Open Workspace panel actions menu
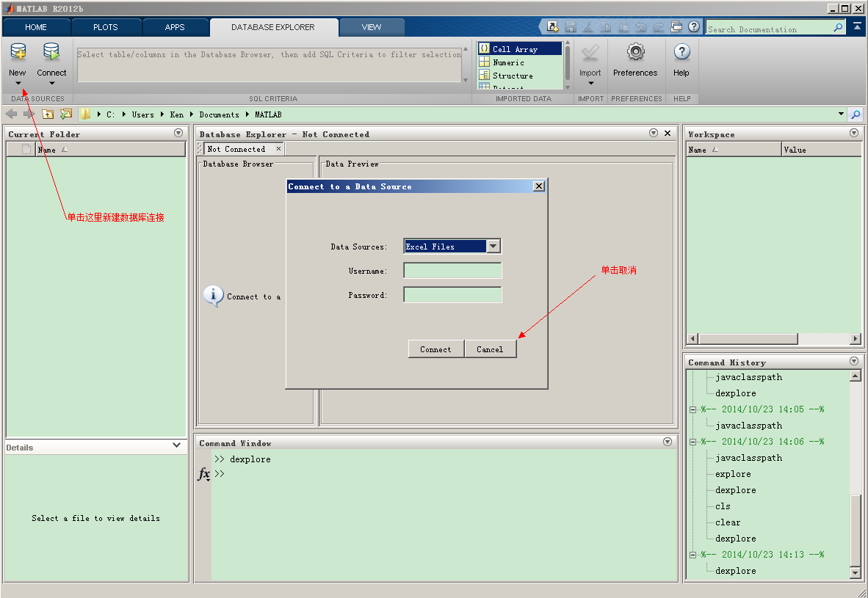Screen dimensions: 868x598 pyautogui.click(x=853, y=133)
